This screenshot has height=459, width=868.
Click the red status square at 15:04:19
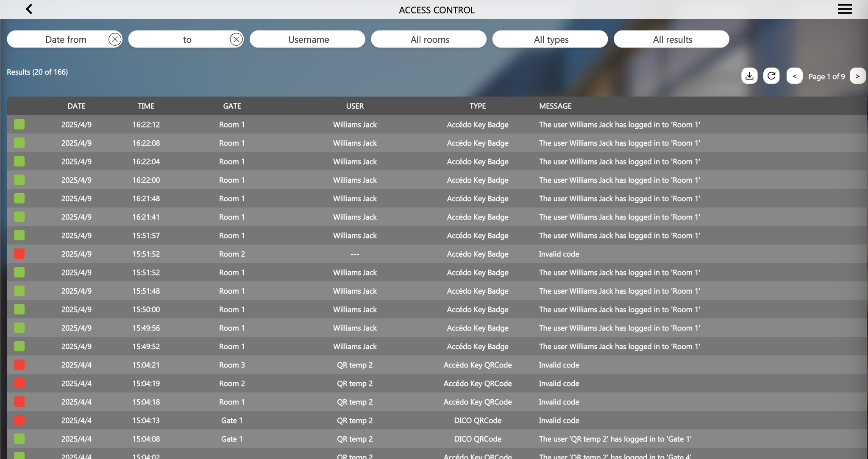[19, 383]
